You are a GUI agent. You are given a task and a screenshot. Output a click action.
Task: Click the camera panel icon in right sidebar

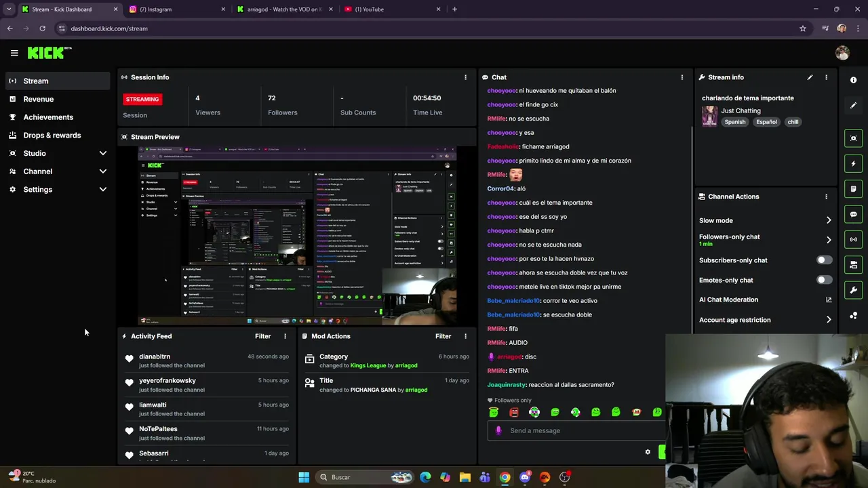pyautogui.click(x=853, y=264)
